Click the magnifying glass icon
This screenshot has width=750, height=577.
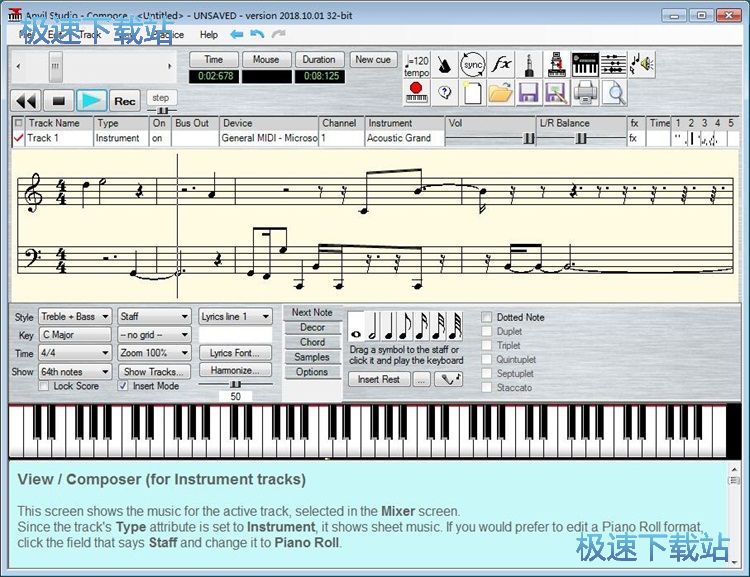point(614,93)
